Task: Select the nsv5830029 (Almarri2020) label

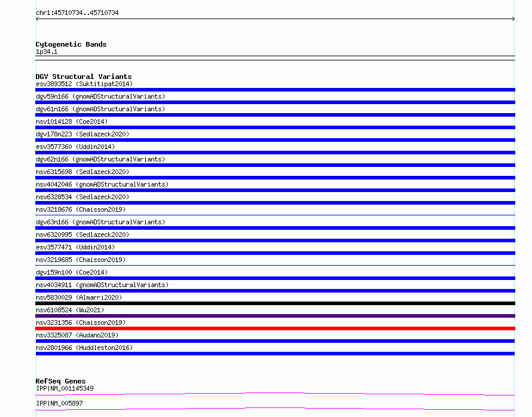Action: tap(79, 297)
